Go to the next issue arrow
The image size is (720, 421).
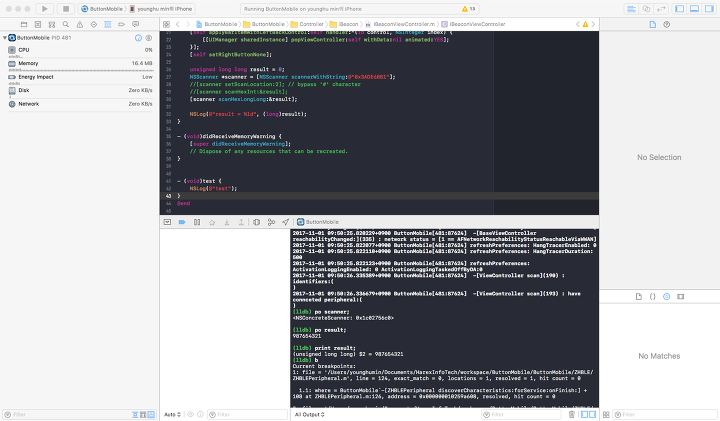(x=593, y=24)
